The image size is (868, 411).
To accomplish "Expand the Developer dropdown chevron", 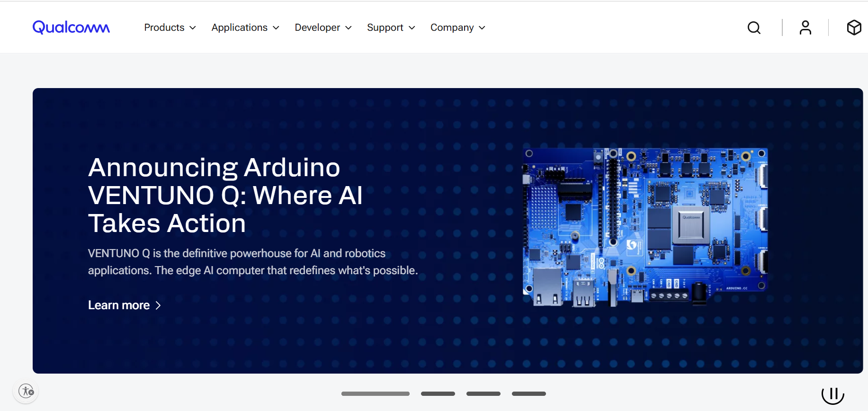I will [349, 28].
